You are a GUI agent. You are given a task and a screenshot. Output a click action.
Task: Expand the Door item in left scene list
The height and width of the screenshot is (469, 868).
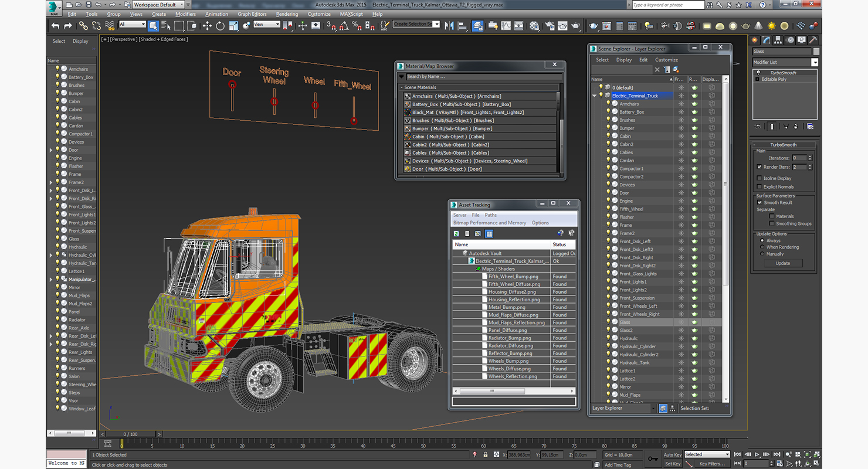[x=51, y=150]
